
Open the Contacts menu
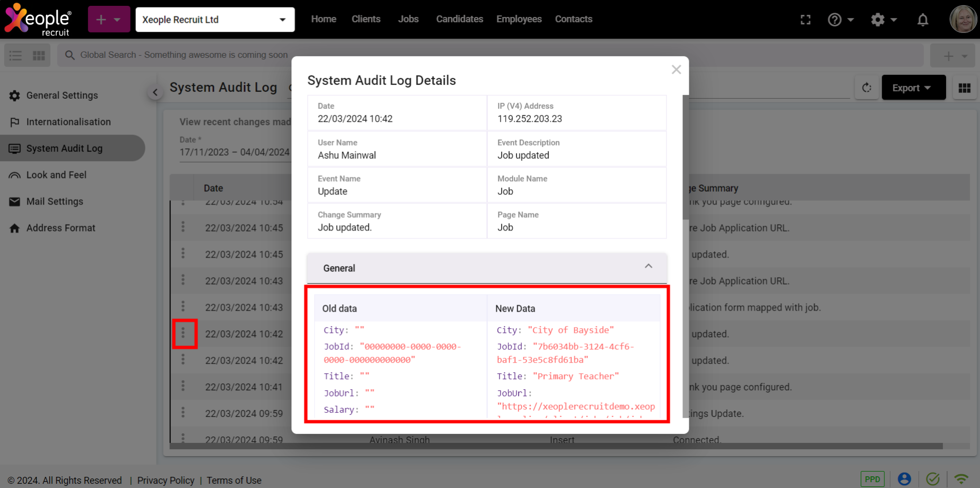[x=574, y=19]
